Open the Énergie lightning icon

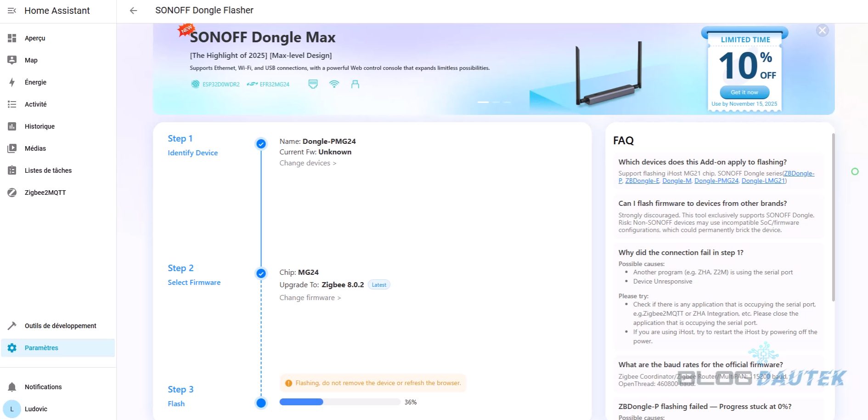click(x=12, y=82)
